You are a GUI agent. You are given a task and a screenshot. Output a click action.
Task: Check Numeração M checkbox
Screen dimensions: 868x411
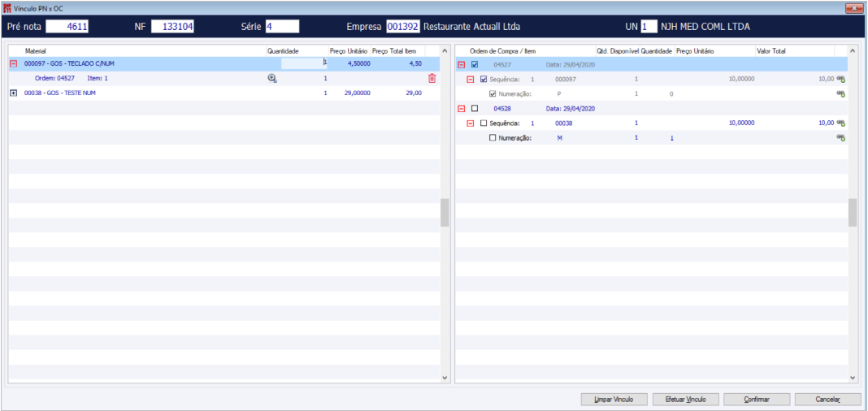[x=493, y=138]
